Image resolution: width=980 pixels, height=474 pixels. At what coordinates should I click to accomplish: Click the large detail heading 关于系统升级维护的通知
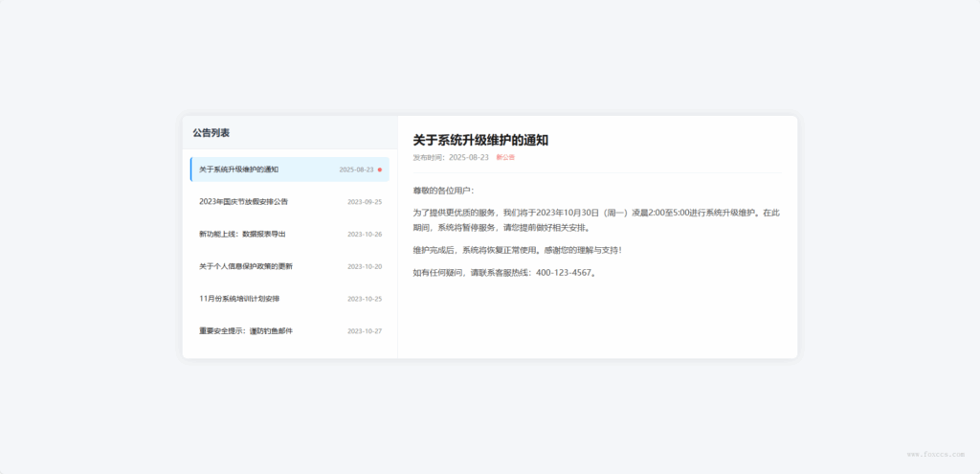pyautogui.click(x=480, y=140)
